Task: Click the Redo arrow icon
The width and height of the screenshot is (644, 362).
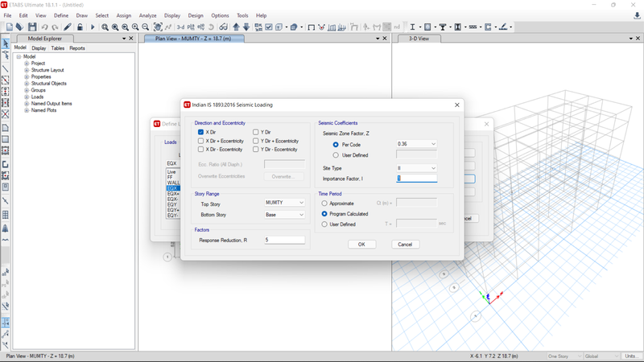Action: [x=55, y=27]
